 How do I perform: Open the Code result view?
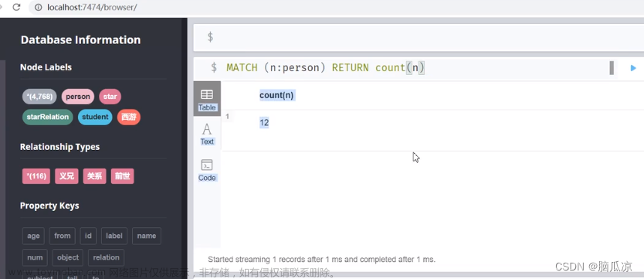coord(207,170)
